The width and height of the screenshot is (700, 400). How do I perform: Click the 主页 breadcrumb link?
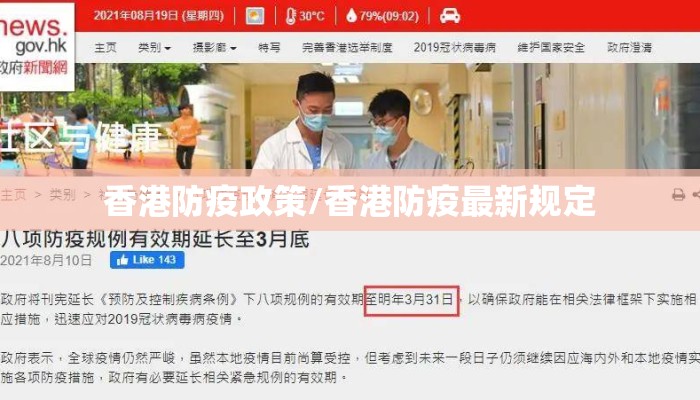click(x=13, y=195)
